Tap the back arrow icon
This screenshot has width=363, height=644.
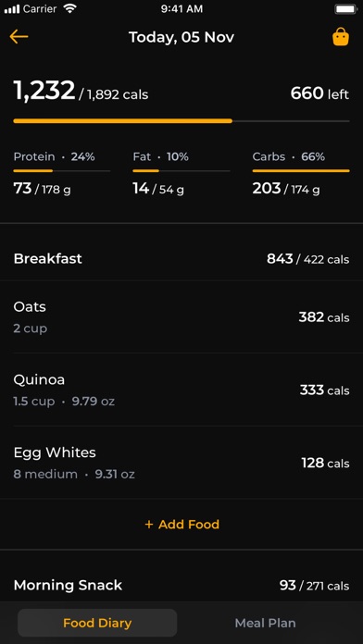[19, 37]
